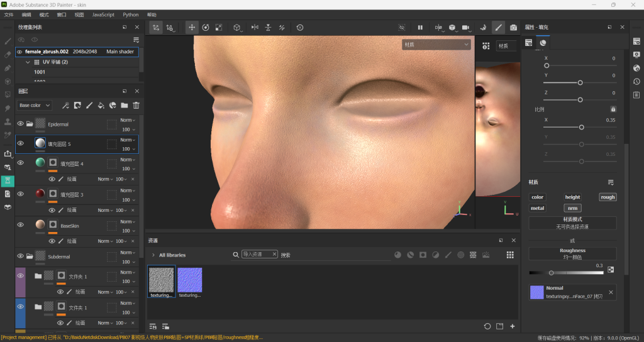Screen dimensions: 644x342
Task: Open the 材质 viewport mode dropdown
Action: click(436, 45)
